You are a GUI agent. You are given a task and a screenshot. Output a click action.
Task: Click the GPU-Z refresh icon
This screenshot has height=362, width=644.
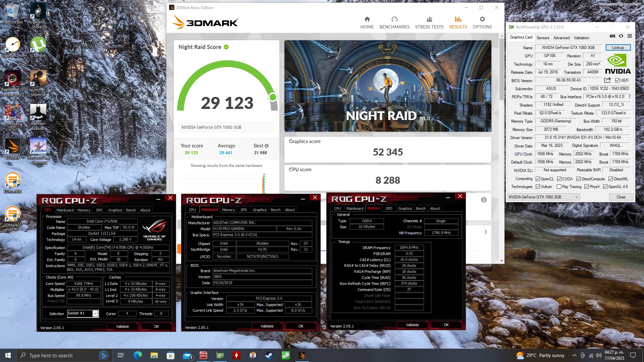621,36
